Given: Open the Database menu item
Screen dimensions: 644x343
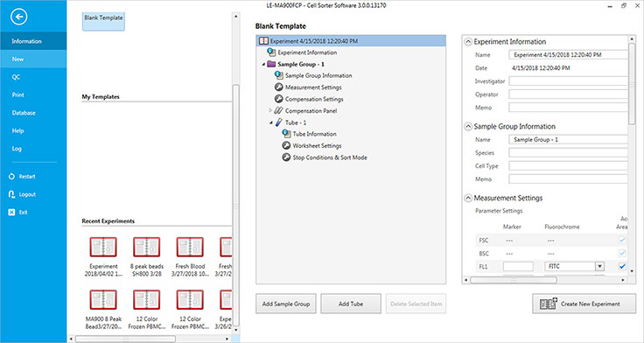Looking at the screenshot, I should pyautogui.click(x=33, y=113).
